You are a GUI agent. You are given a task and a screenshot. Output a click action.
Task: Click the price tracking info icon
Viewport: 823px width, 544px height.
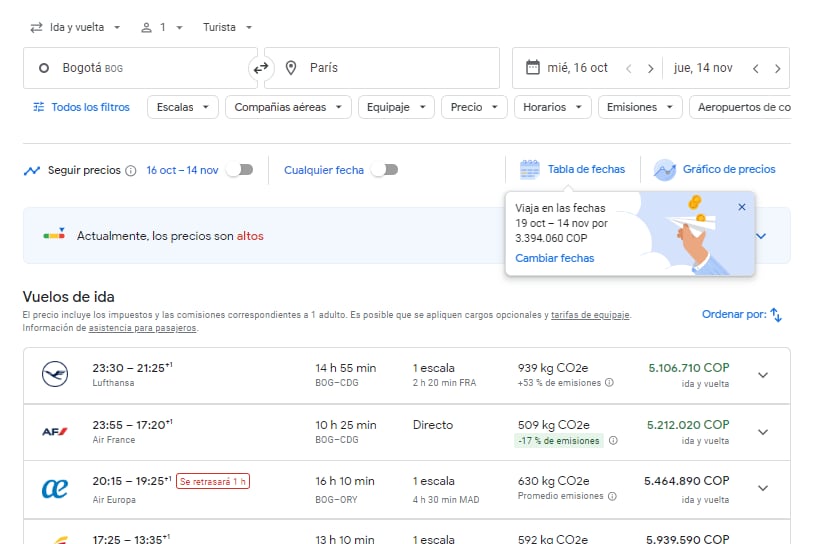point(131,171)
